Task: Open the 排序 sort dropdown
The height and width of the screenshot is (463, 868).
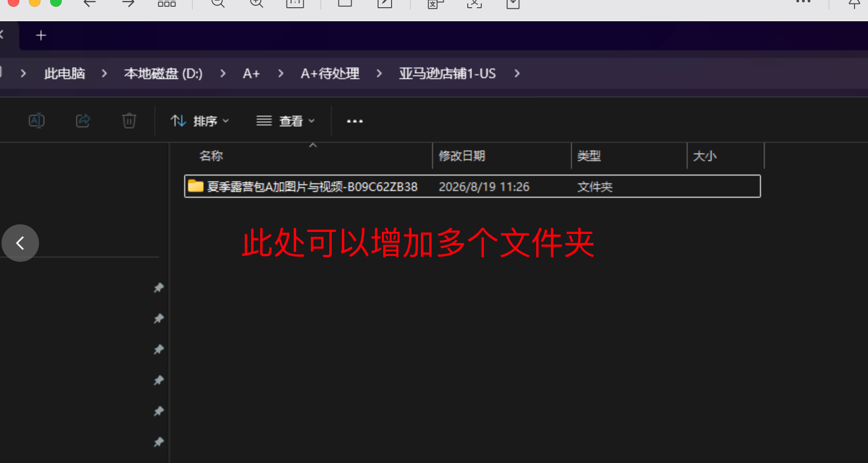Action: pyautogui.click(x=200, y=121)
